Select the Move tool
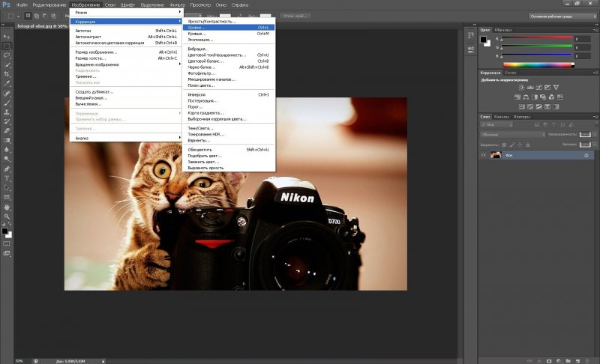Screen dimensions: 600x364 click(x=7, y=36)
